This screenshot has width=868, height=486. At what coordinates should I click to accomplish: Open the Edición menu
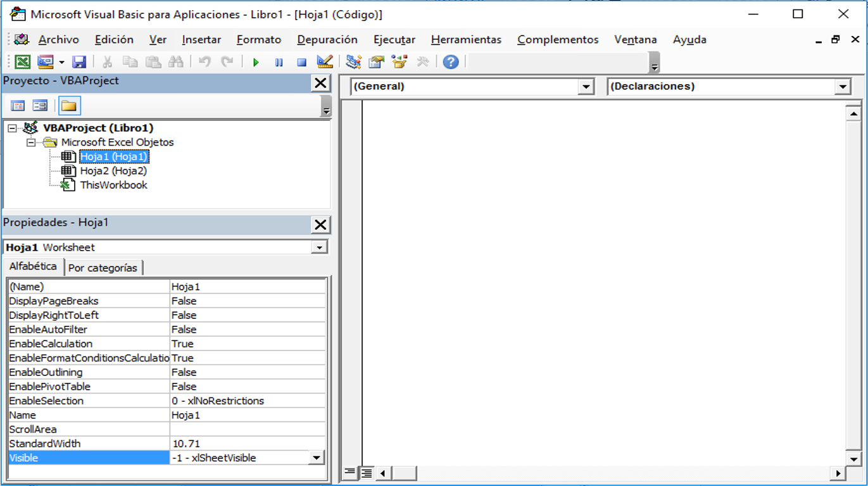pyautogui.click(x=114, y=39)
